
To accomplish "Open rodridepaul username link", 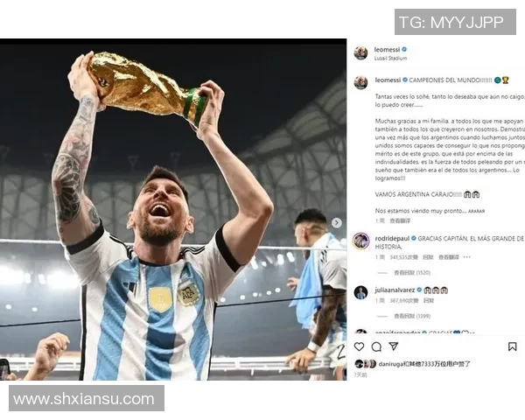I will [392, 239].
